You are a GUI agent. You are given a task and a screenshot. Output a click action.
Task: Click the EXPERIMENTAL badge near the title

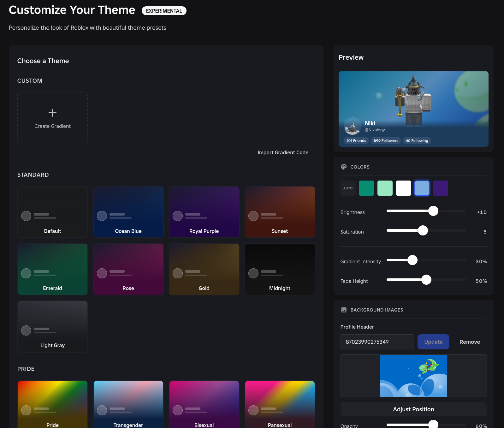tap(164, 11)
